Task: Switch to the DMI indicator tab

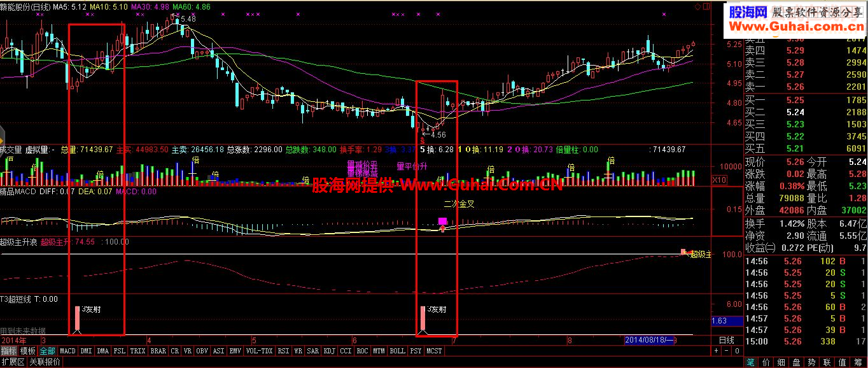Action: pyautogui.click(x=86, y=351)
